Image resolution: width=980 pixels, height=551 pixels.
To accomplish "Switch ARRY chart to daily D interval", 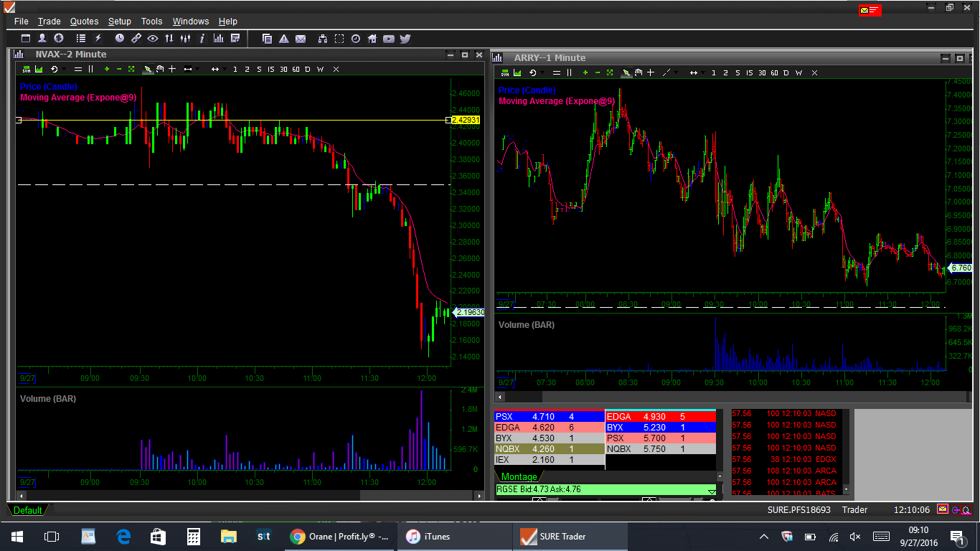I will tap(786, 73).
